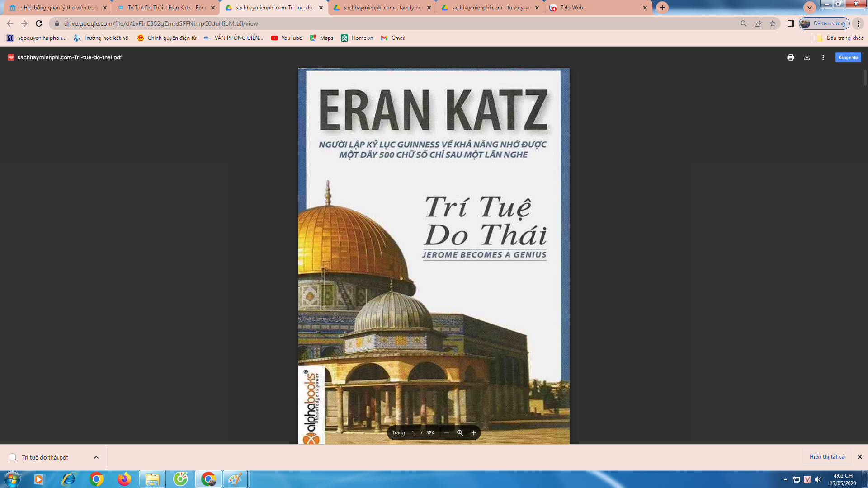The image size is (868, 488).
Task: Expand options for downloaded Trí tuệ do thái.pdf
Action: pos(96,457)
